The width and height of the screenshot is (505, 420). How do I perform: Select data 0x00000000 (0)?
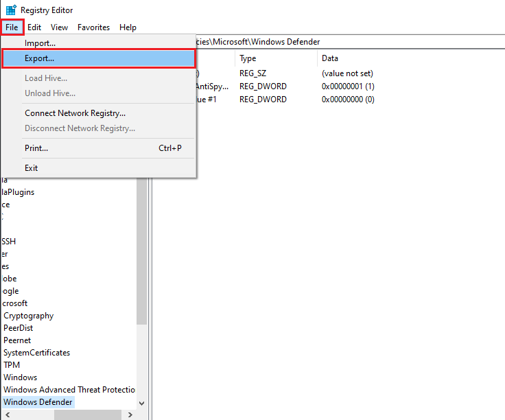tap(348, 100)
